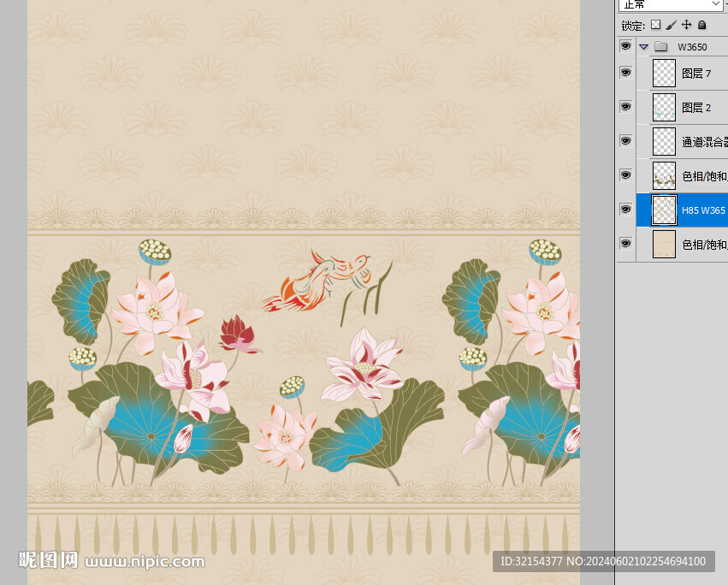Click the bottom beige 色相/饱和 layer thumbnail
This screenshot has height=585, width=728.
point(664,244)
